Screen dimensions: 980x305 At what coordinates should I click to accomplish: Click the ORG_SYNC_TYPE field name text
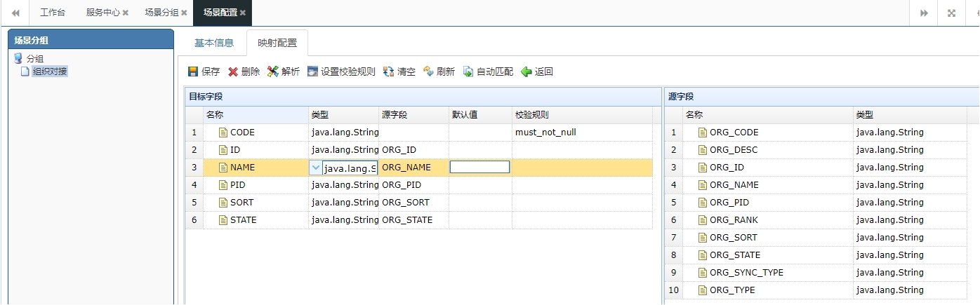coord(746,273)
